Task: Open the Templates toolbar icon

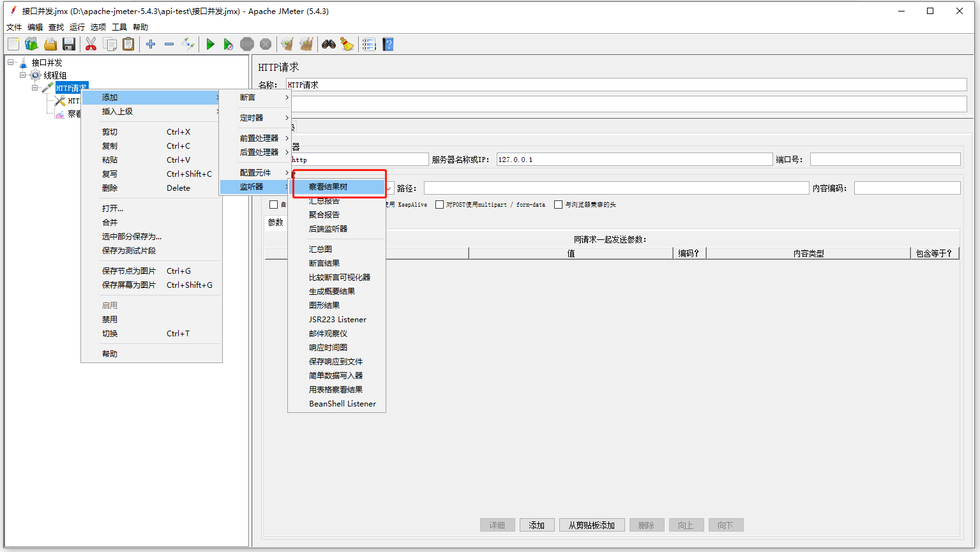Action: (x=32, y=44)
